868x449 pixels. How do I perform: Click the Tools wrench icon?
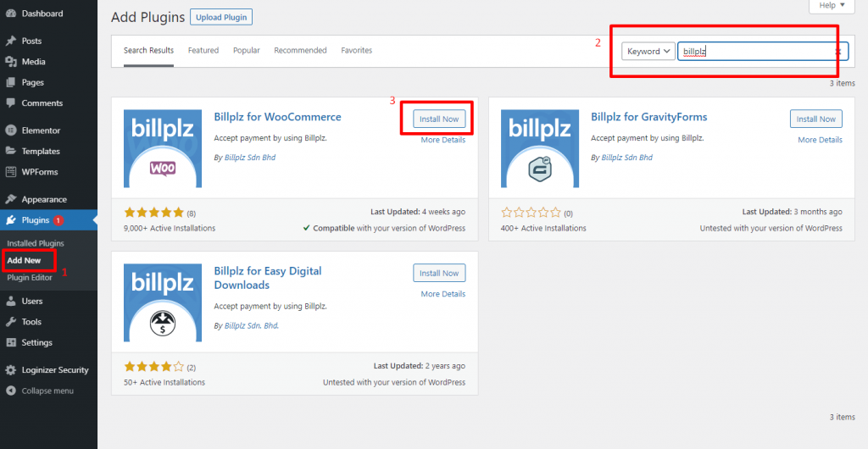pyautogui.click(x=10, y=322)
